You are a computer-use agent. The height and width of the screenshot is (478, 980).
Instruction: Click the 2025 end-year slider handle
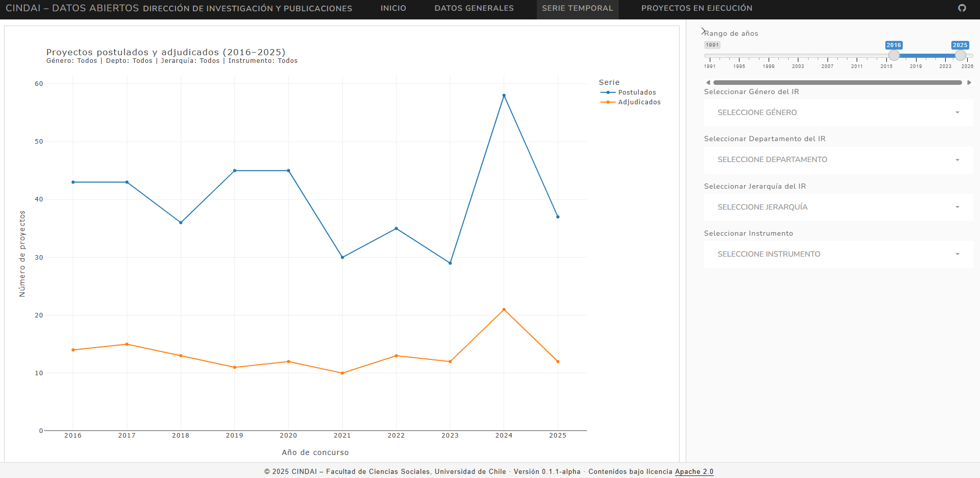click(x=961, y=55)
